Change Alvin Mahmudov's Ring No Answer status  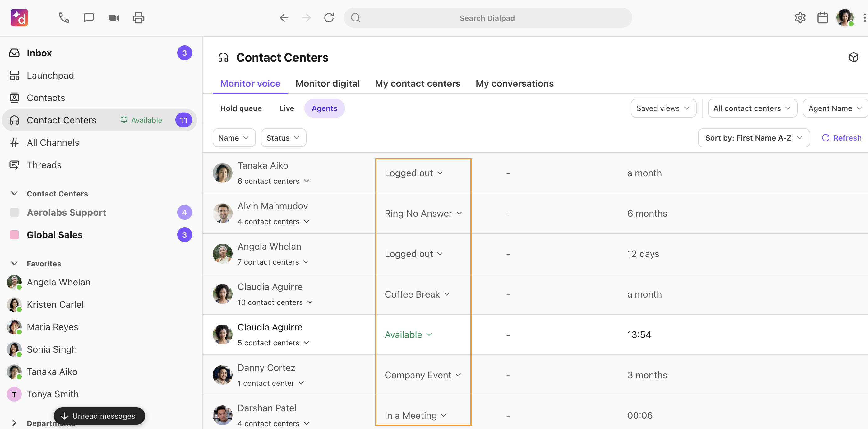(x=423, y=213)
